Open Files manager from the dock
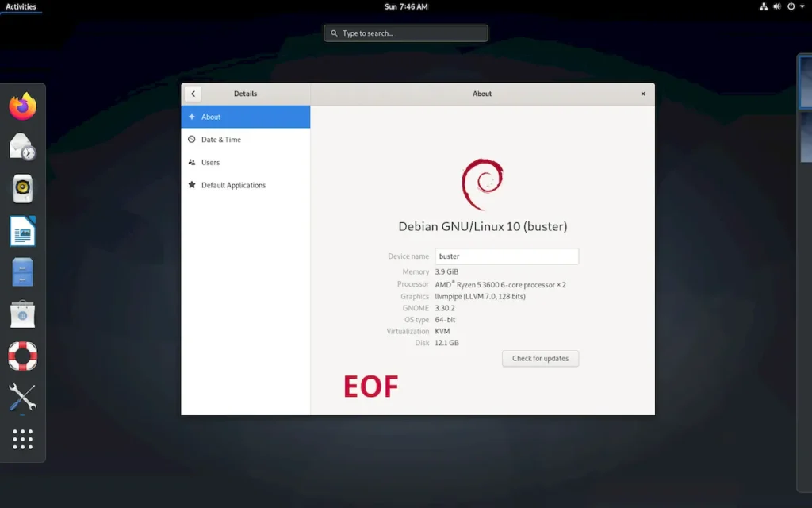Image resolution: width=812 pixels, height=508 pixels. click(22, 272)
